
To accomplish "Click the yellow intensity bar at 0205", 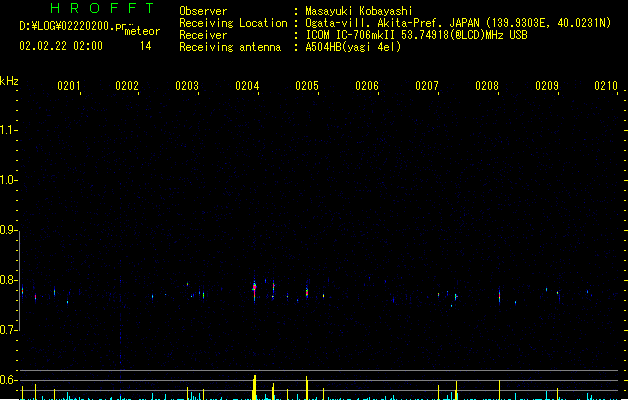I will [307, 388].
